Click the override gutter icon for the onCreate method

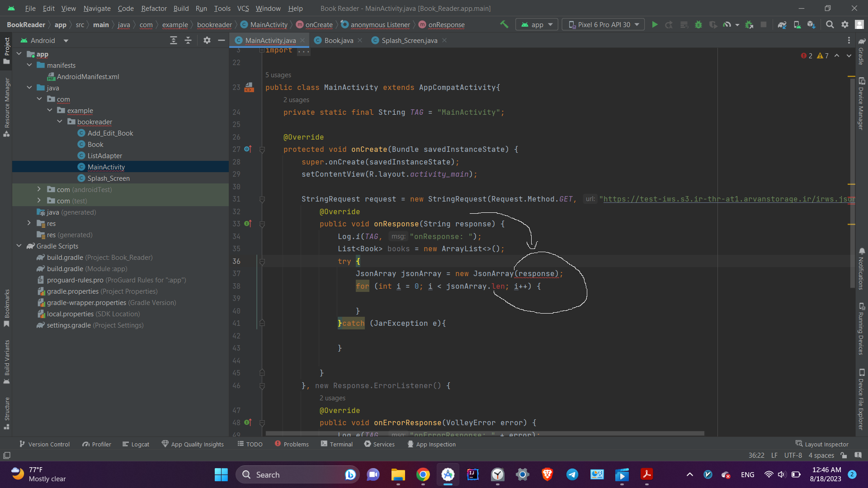[248, 149]
